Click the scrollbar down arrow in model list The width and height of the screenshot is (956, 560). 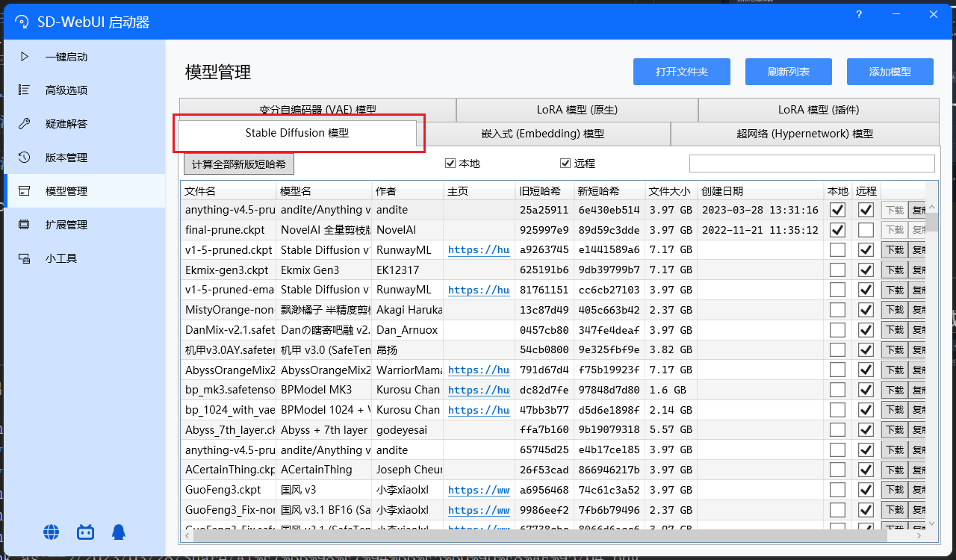click(x=932, y=523)
